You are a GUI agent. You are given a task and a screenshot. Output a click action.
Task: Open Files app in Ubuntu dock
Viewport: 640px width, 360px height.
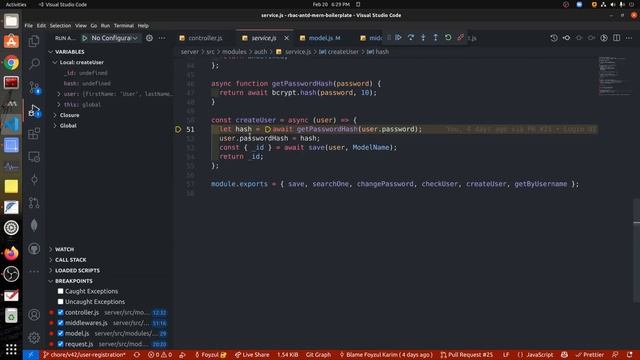tap(11, 21)
